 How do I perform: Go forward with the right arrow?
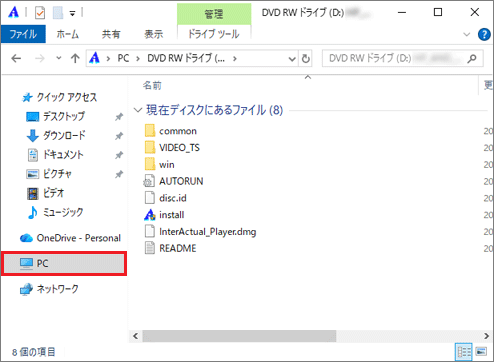[40, 59]
